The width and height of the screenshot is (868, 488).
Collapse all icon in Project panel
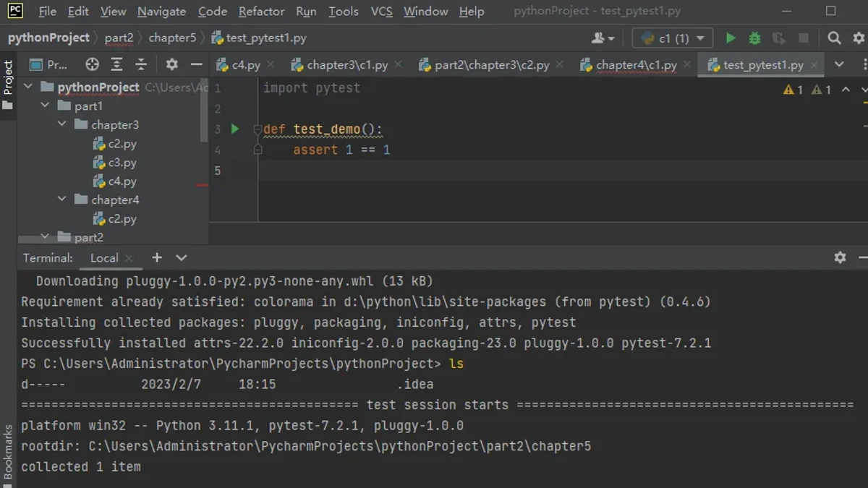point(141,65)
